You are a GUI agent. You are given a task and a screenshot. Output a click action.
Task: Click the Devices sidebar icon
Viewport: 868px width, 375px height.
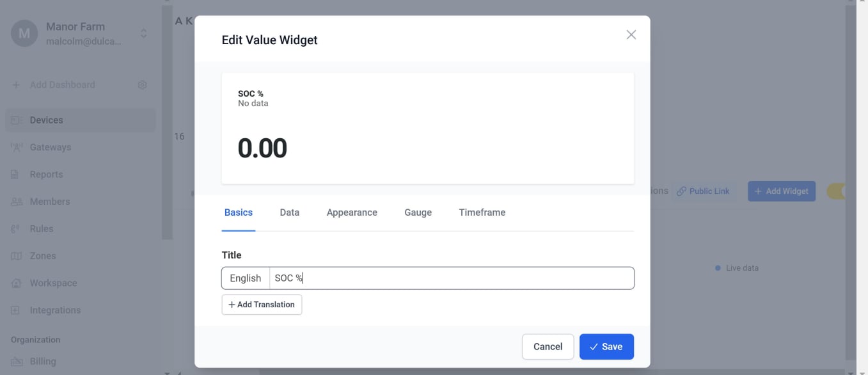coord(17,120)
